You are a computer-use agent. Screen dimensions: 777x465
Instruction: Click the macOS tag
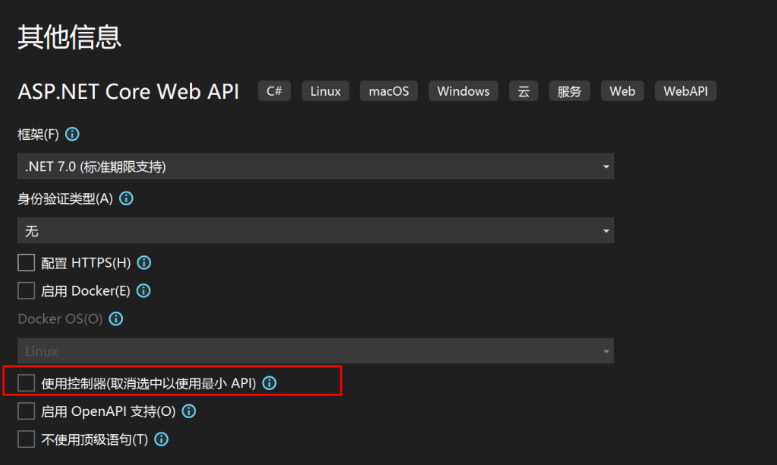click(390, 91)
